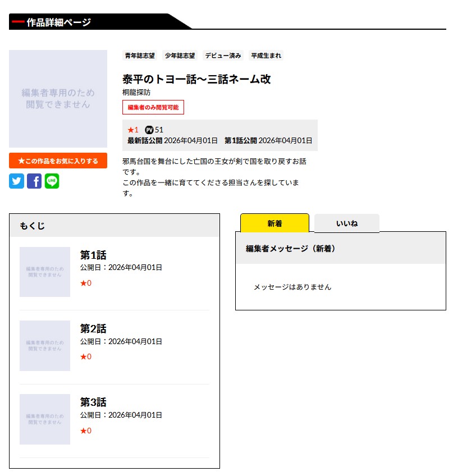Select the デビュー済み tag
453x476 pixels.
[x=223, y=56]
